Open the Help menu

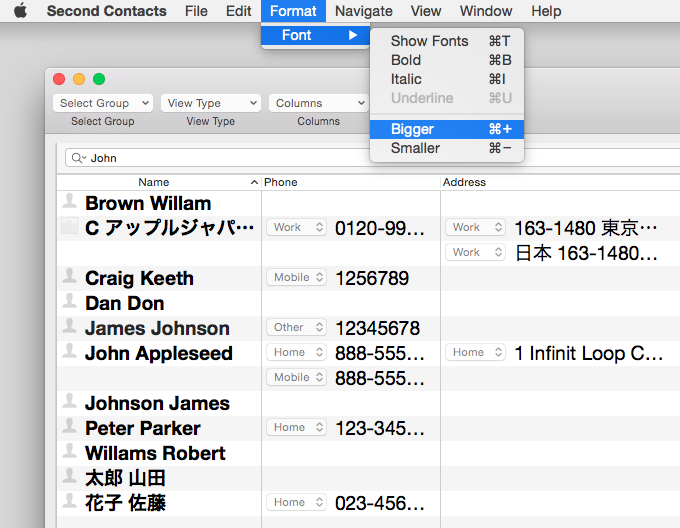point(546,11)
